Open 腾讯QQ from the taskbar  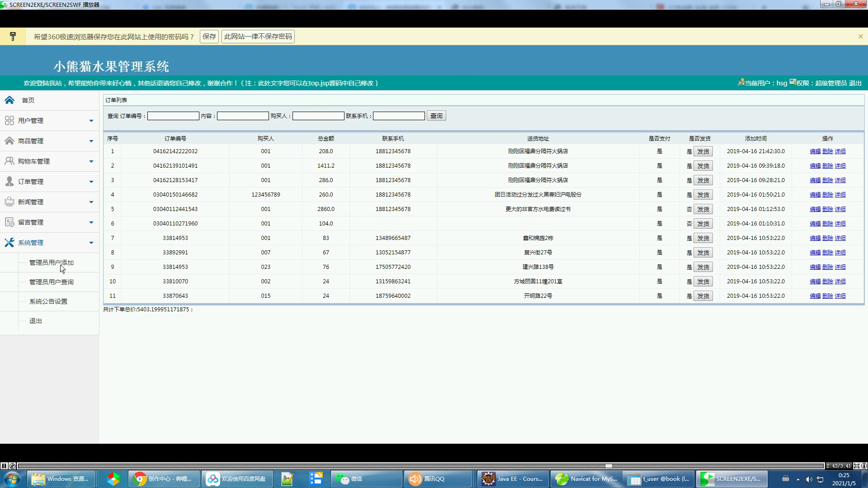tap(439, 479)
